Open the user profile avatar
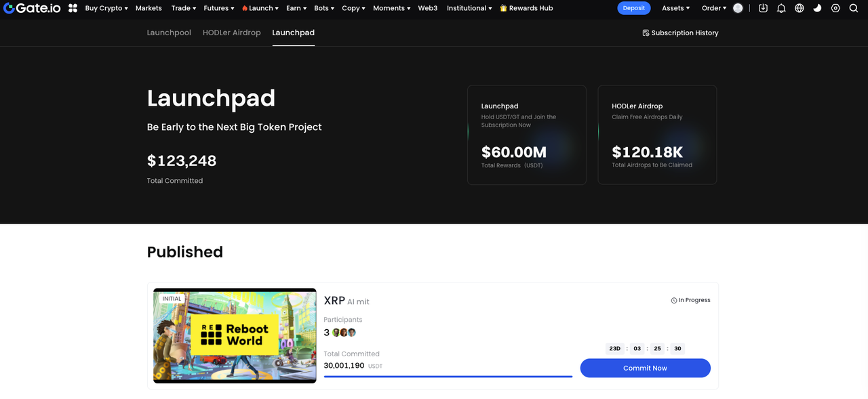 click(x=738, y=8)
